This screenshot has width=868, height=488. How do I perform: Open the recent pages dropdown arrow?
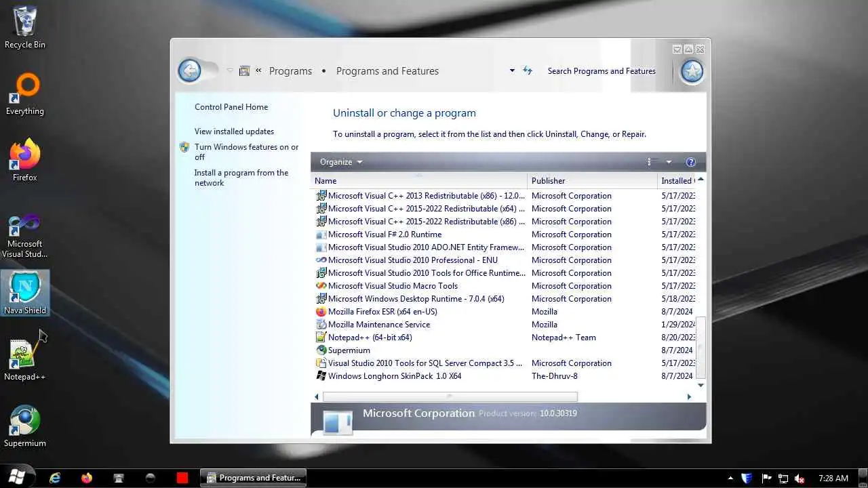[x=230, y=70]
